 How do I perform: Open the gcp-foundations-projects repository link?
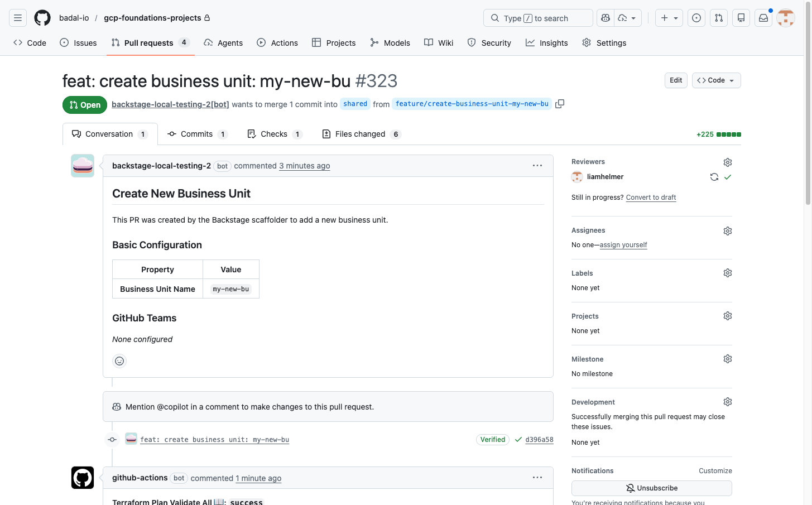click(152, 18)
